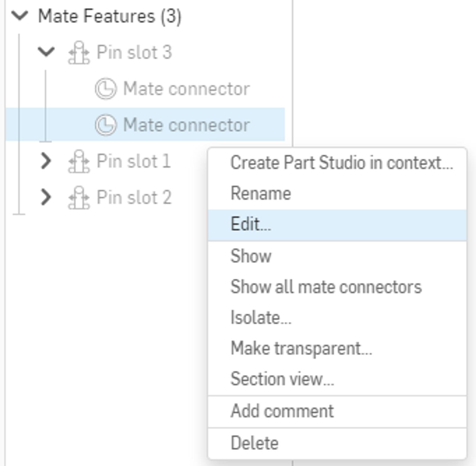Click the Pin slot 2 mate icon

(79, 197)
